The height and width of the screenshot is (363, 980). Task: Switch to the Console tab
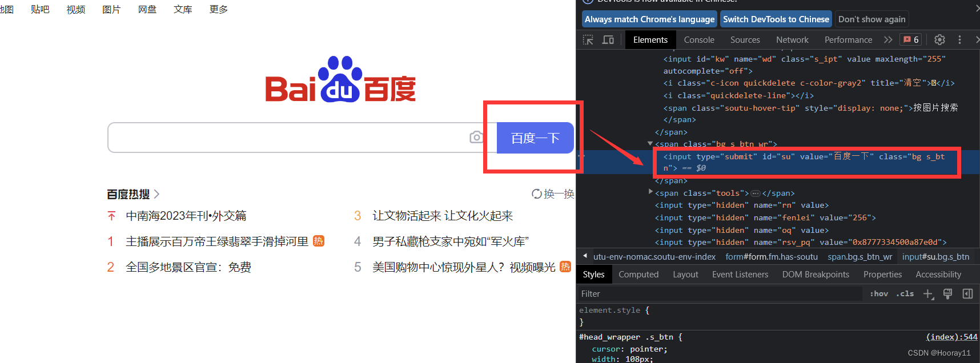699,39
